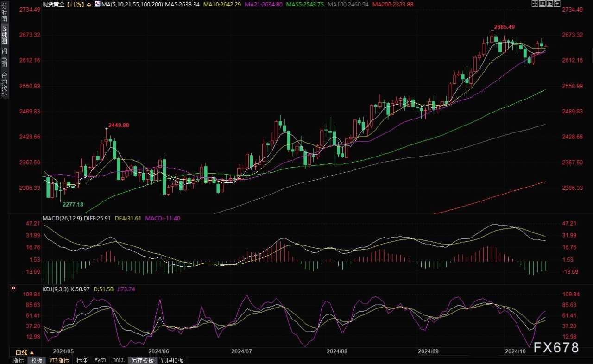Click the rightmost top-right toolbar icon with arrow
593x364 pixels.
(x=557, y=4)
